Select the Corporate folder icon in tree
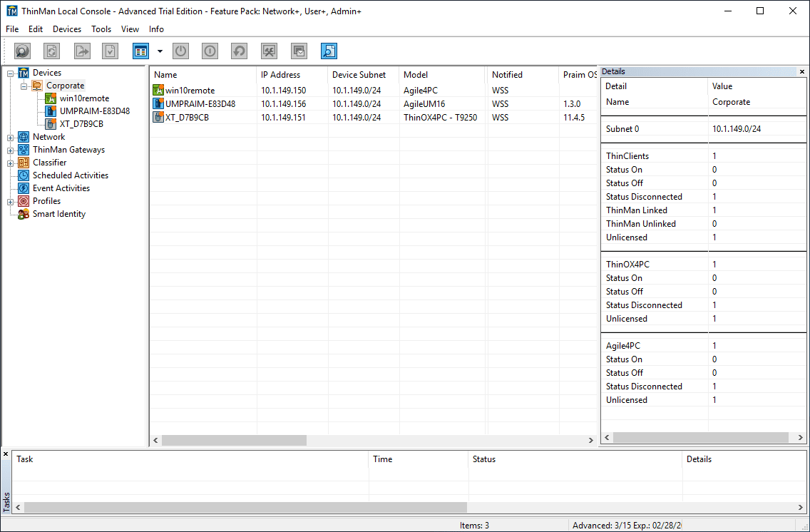810x532 pixels. (x=37, y=86)
